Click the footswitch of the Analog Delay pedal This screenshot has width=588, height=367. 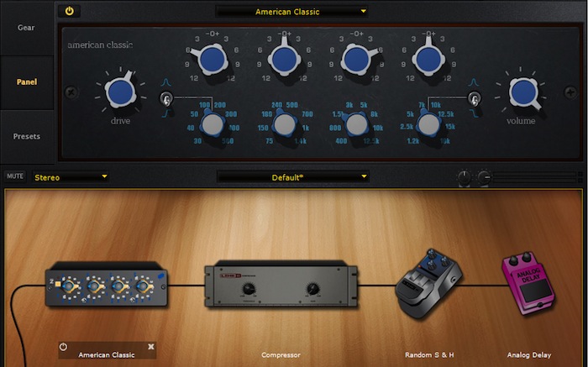pyautogui.click(x=535, y=291)
